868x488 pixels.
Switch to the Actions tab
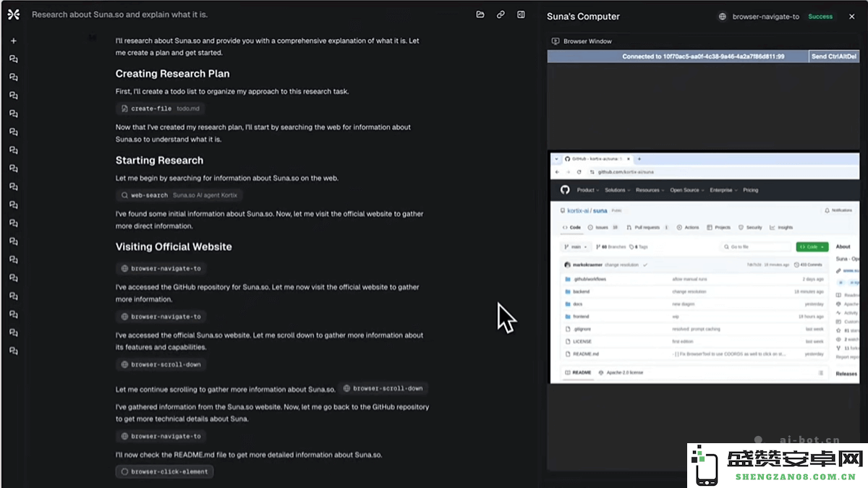[688, 227]
